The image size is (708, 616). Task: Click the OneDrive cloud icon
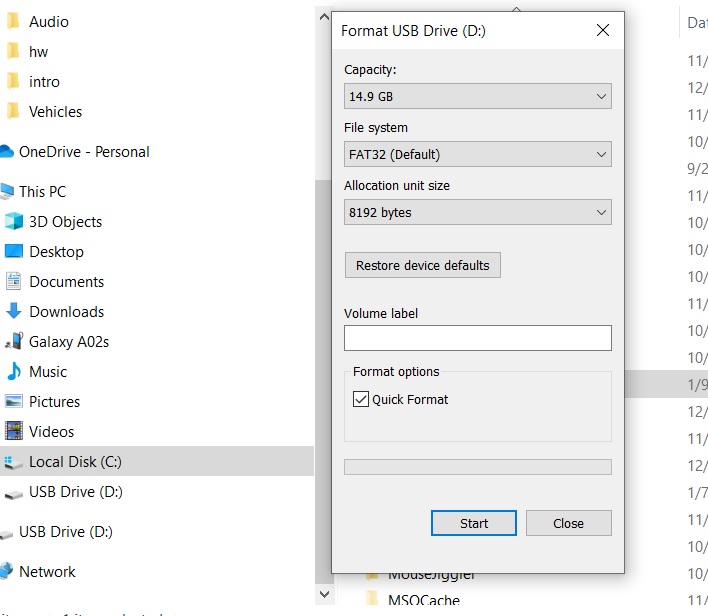coord(8,152)
